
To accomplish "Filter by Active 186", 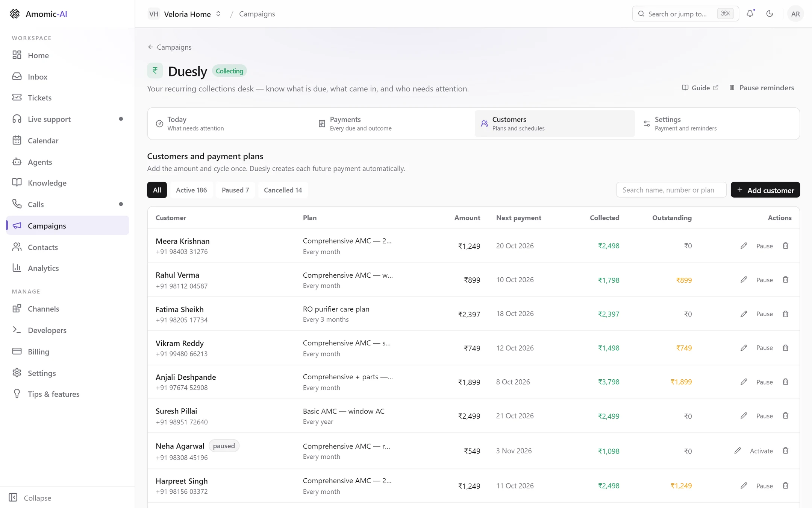I will tap(191, 190).
